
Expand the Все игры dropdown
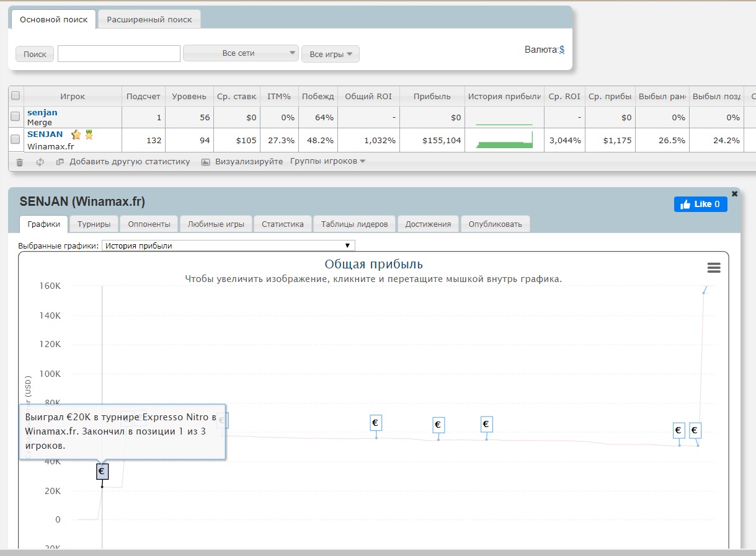[x=330, y=55]
